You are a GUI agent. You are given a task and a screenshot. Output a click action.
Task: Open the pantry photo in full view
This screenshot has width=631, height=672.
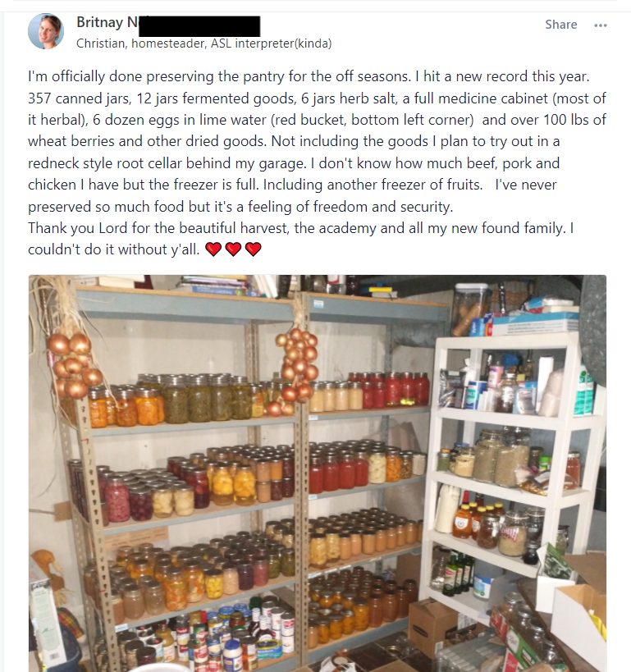318,473
